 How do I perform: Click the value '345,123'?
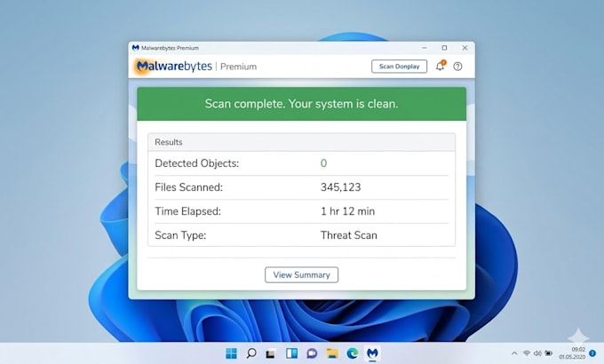click(340, 187)
